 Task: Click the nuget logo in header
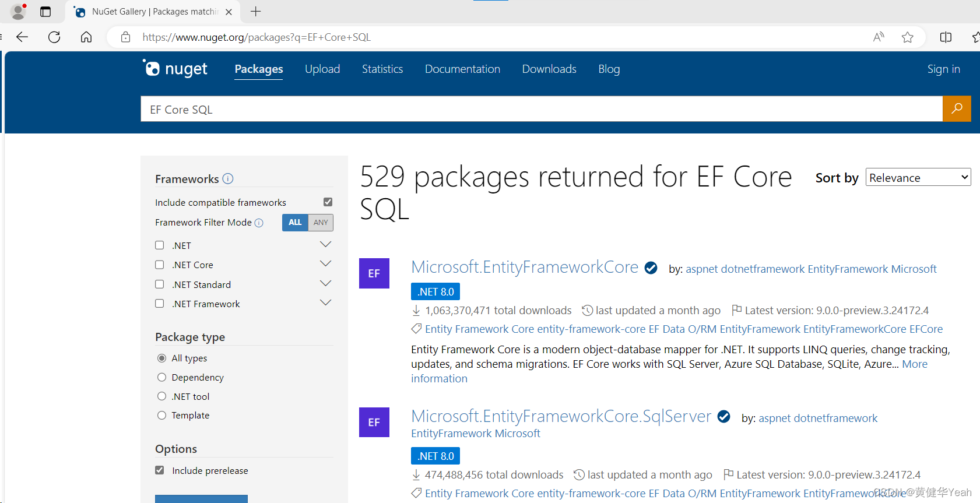[x=175, y=69]
